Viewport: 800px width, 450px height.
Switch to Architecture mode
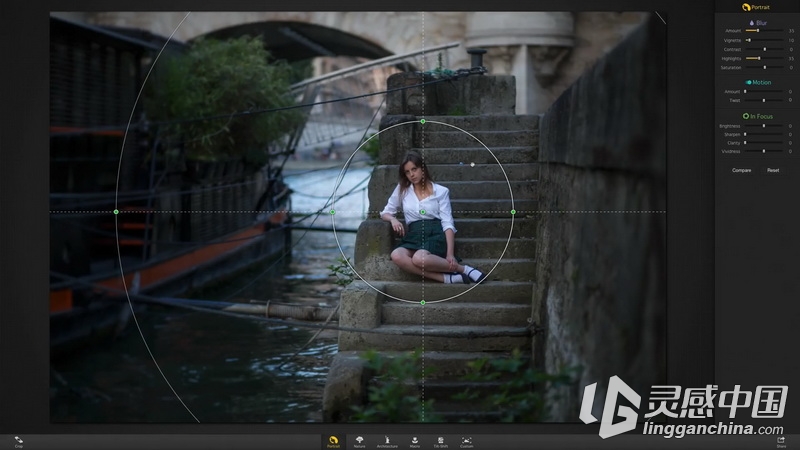tap(387, 442)
